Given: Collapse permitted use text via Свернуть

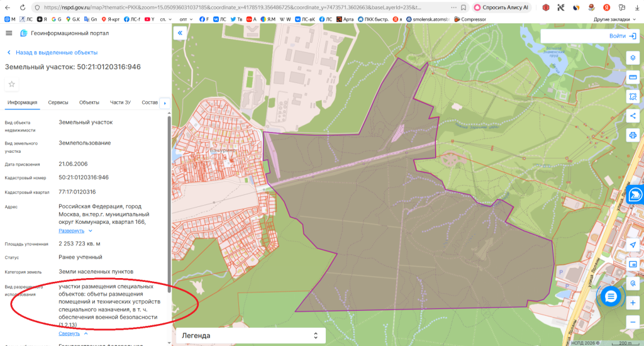Looking at the screenshot, I should click(x=73, y=333).
